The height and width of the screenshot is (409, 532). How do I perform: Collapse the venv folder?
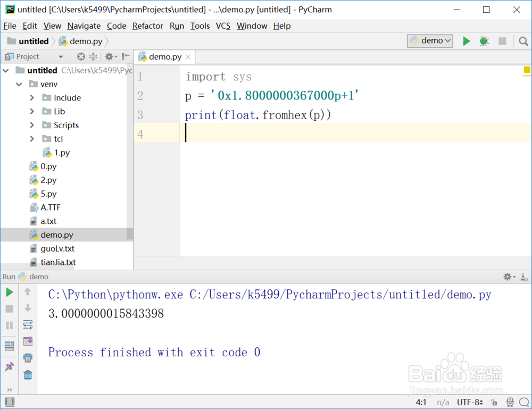pyautogui.click(x=19, y=84)
